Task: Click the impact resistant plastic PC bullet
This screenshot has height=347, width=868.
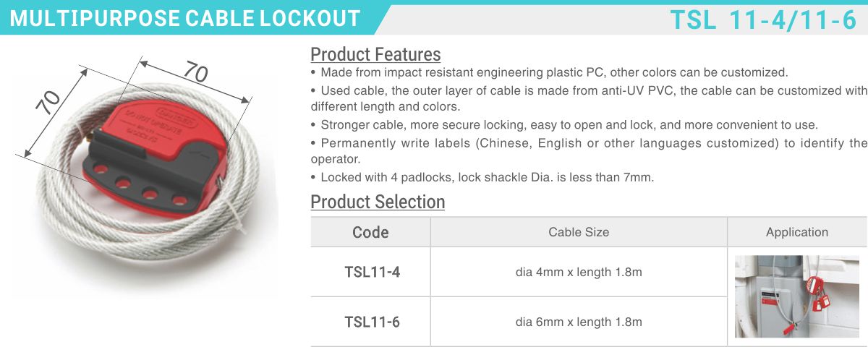Action: click(549, 72)
